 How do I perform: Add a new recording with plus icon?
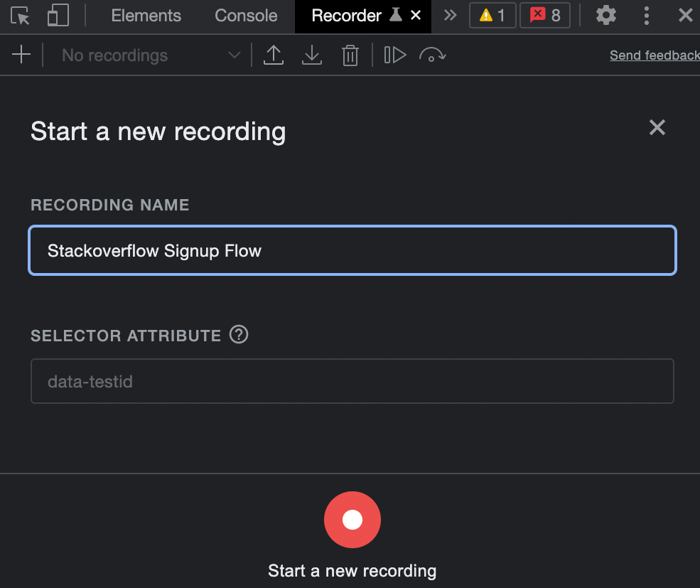pos(21,55)
